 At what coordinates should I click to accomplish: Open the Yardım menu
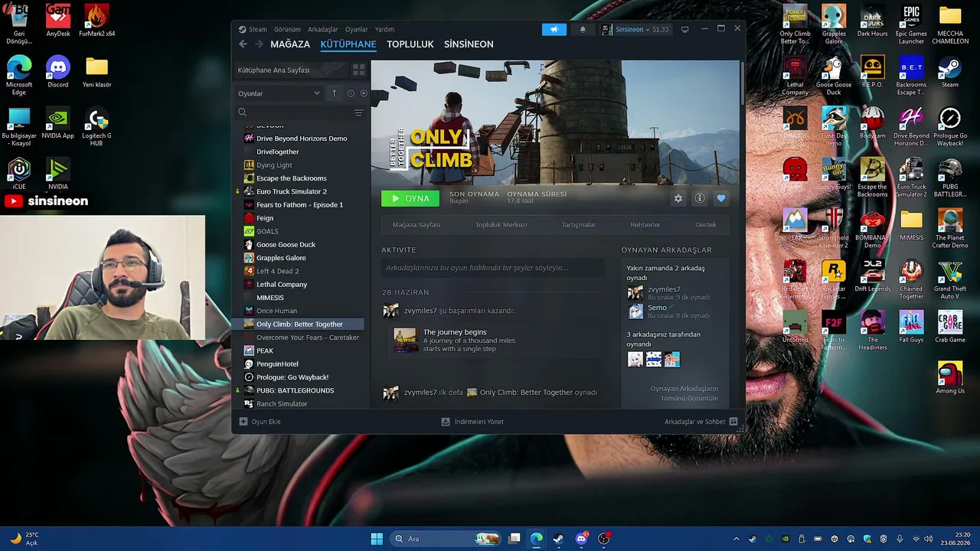point(384,29)
